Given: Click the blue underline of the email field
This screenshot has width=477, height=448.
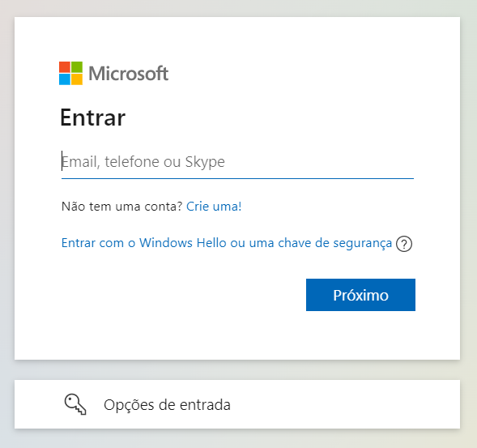Looking at the screenshot, I should tap(237, 178).
